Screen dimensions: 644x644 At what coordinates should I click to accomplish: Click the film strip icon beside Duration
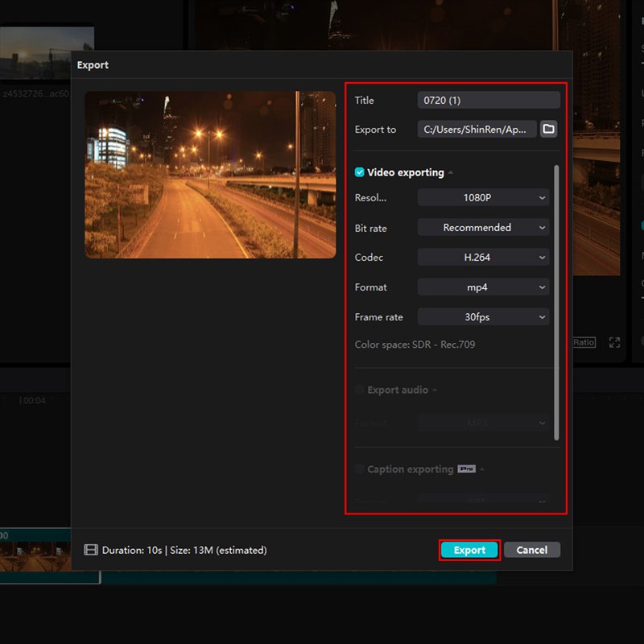[x=91, y=550]
